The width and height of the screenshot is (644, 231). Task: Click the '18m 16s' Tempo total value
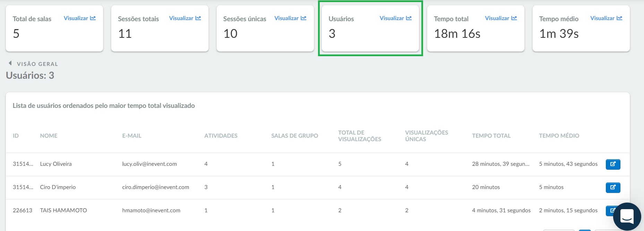[457, 34]
